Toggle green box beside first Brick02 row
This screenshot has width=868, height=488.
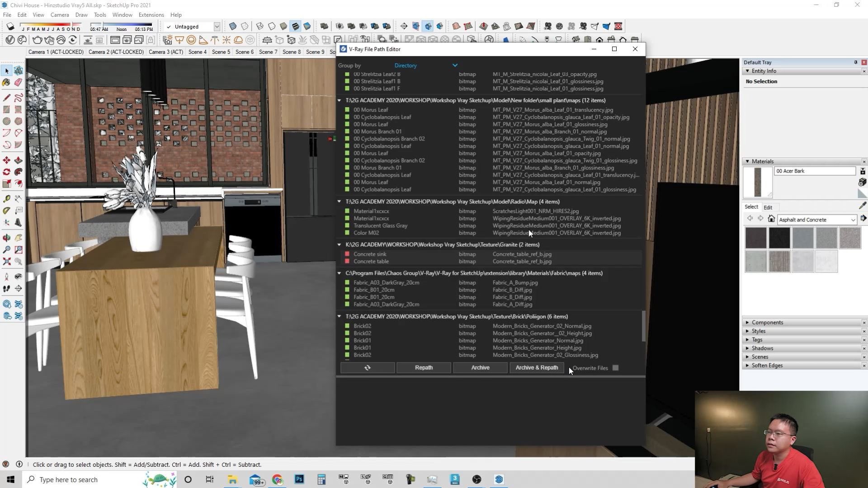(x=347, y=326)
